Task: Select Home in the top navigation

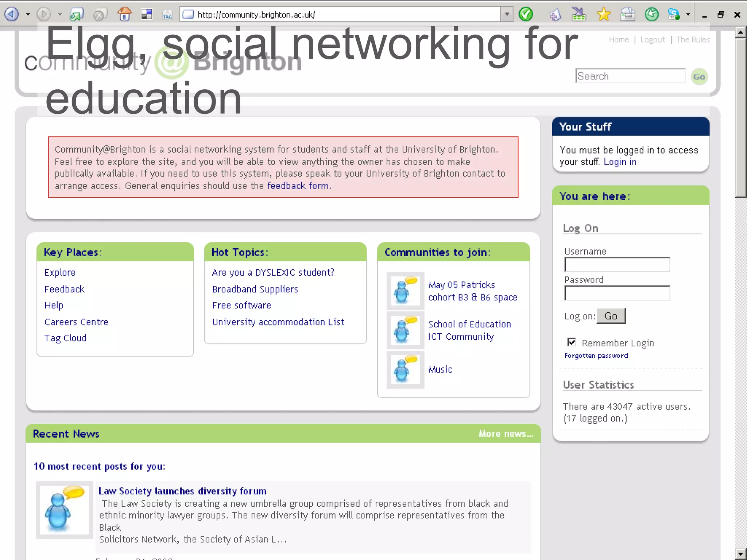Action: (x=619, y=40)
